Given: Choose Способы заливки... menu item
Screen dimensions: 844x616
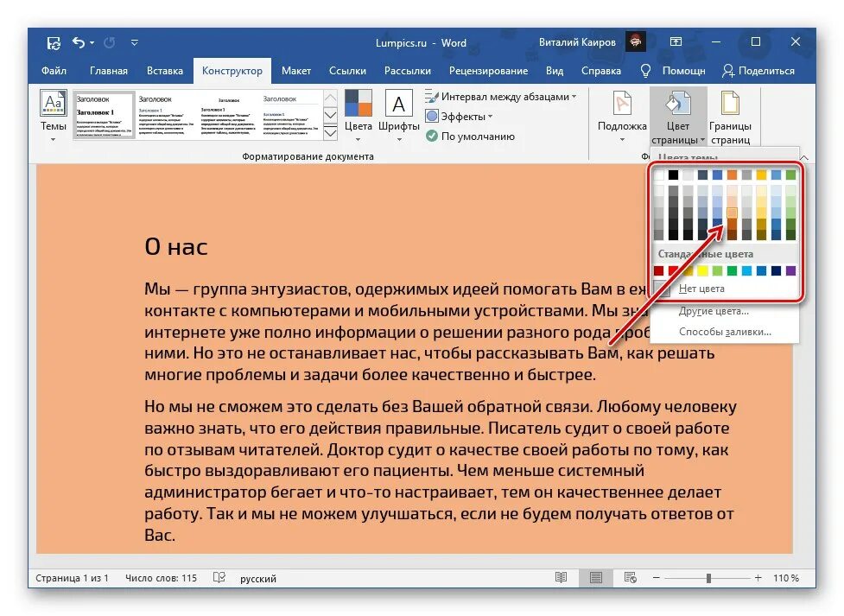Looking at the screenshot, I should [x=725, y=332].
